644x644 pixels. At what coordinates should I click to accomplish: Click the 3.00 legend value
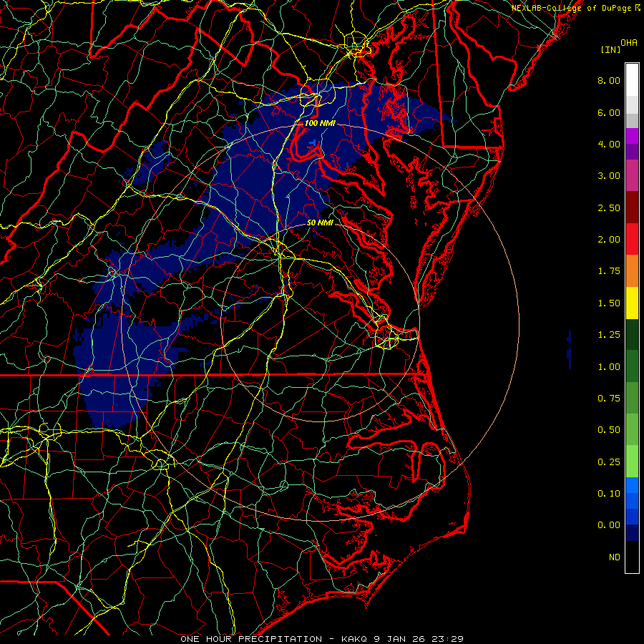pyautogui.click(x=609, y=176)
